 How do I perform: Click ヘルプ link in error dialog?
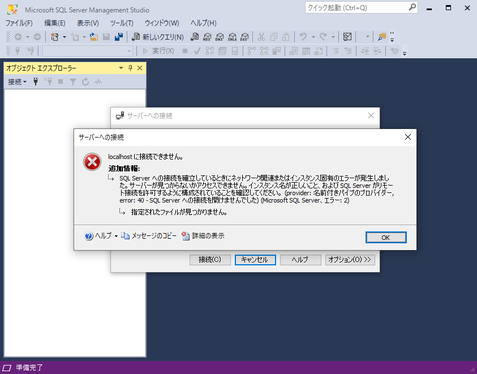coord(98,236)
